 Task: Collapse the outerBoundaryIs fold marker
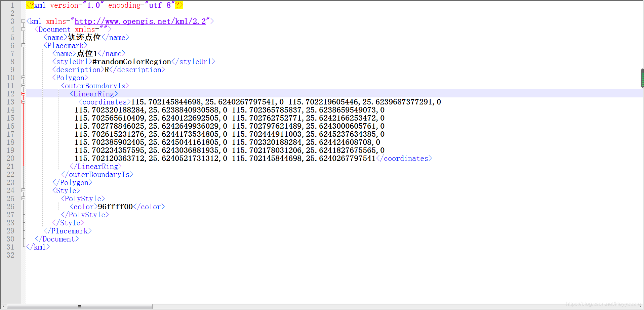(23, 86)
